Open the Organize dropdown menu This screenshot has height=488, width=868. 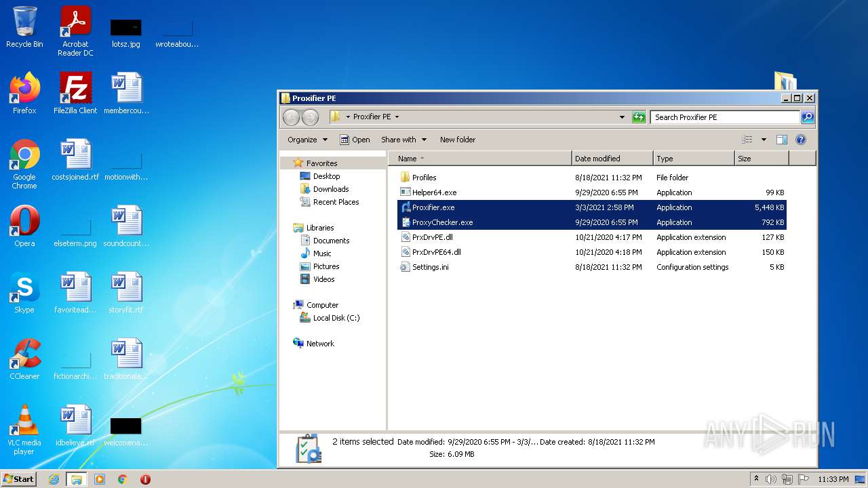click(x=307, y=140)
